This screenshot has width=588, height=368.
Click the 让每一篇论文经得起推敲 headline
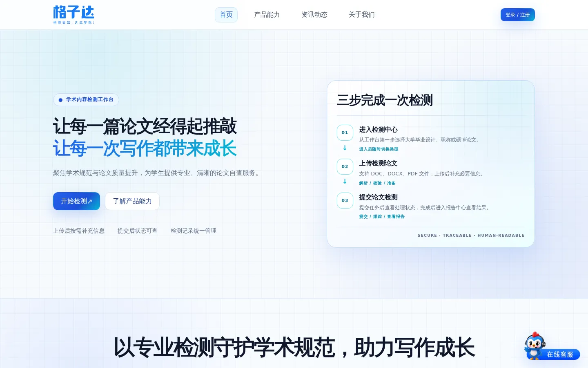145,126
